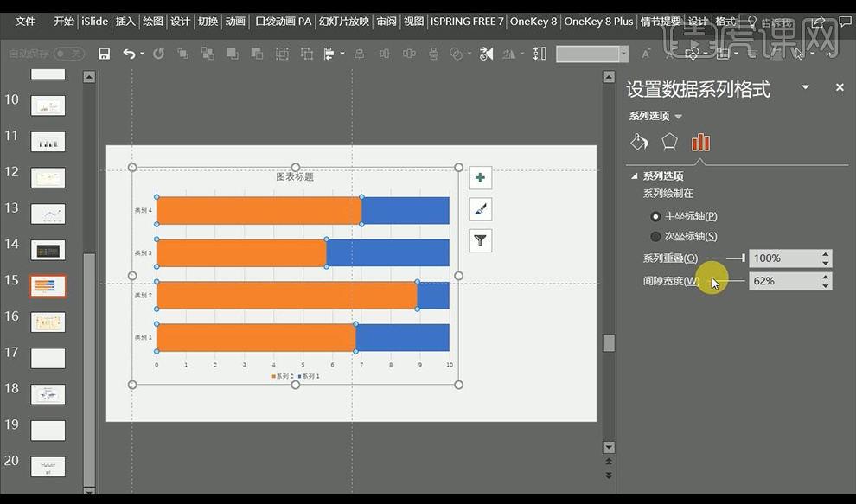
Task: Select slide 16 thumbnail
Action: click(x=48, y=322)
